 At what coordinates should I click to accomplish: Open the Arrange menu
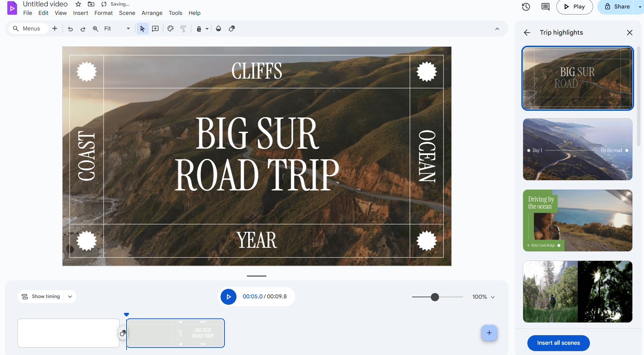pos(152,13)
